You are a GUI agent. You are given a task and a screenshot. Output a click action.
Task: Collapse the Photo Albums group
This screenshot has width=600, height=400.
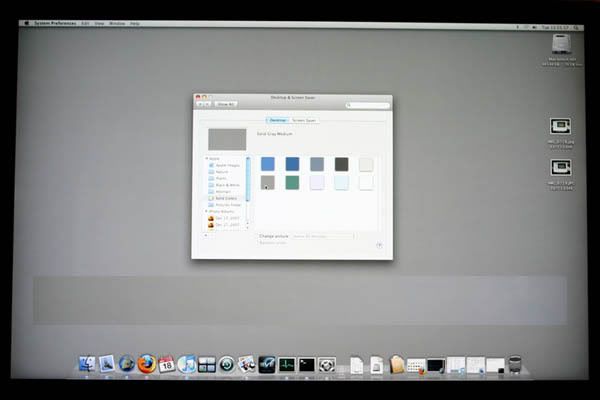point(207,211)
